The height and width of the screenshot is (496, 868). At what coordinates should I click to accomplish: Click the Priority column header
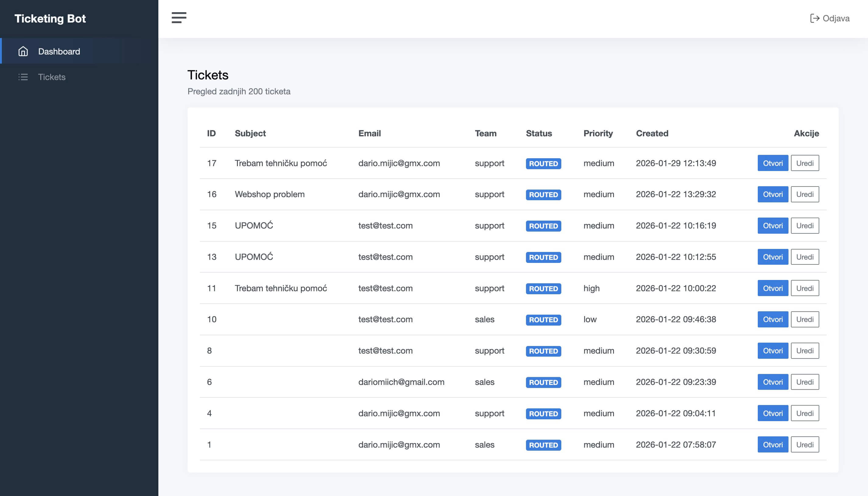pos(598,133)
